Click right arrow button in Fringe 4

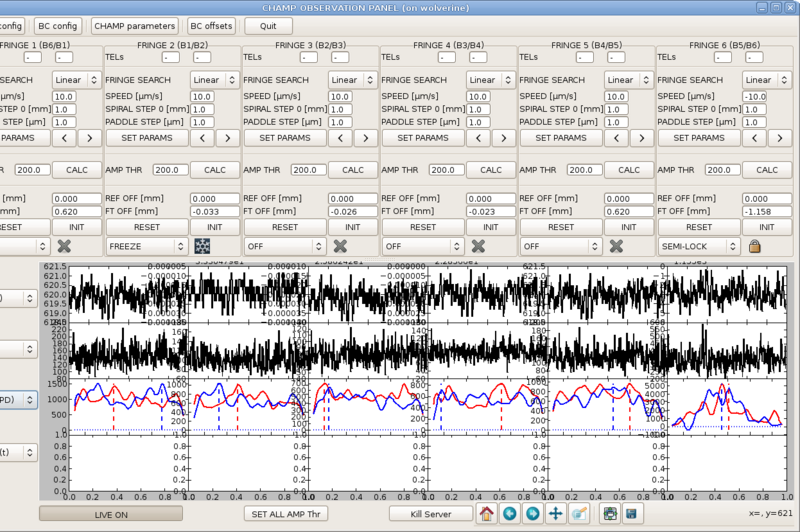point(504,138)
